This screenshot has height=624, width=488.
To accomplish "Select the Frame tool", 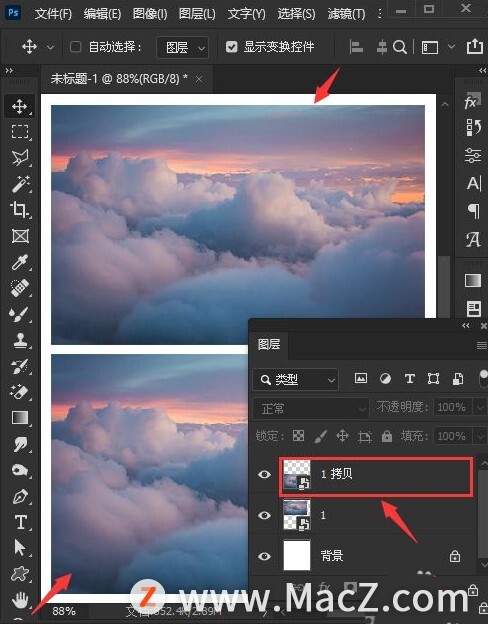I will pyautogui.click(x=20, y=236).
